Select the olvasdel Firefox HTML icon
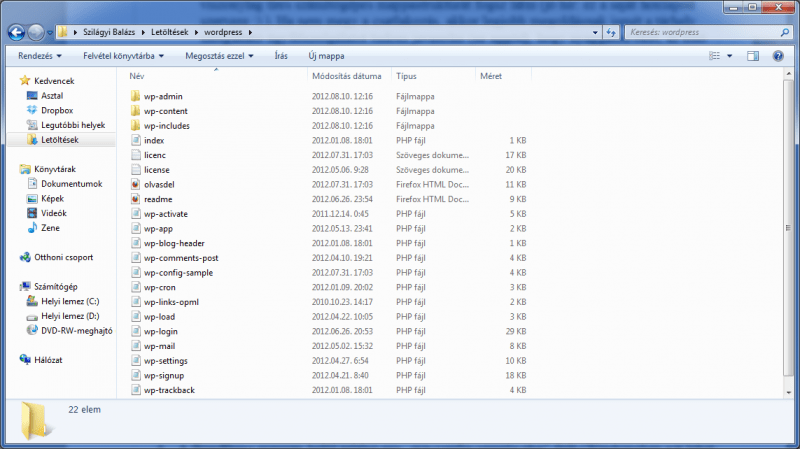Viewport: 800px width, 449px height. point(135,184)
